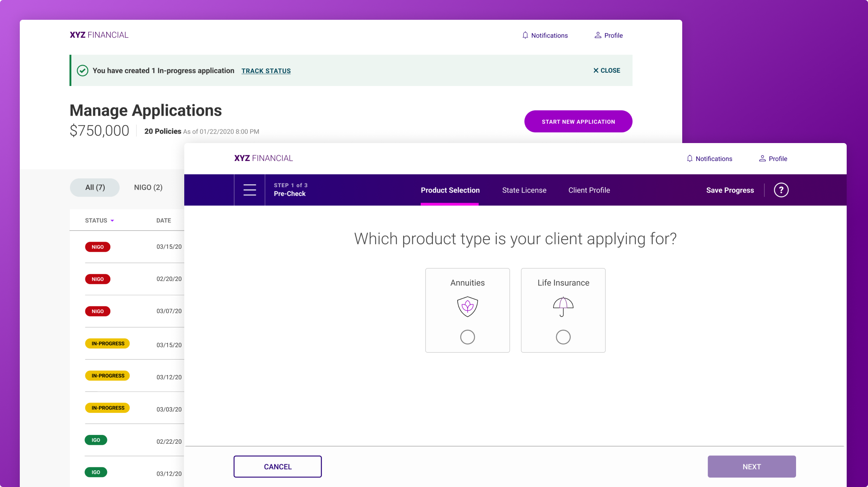This screenshot has width=868, height=487.
Task: Click the Life Insurance umbrella icon
Action: (563, 307)
